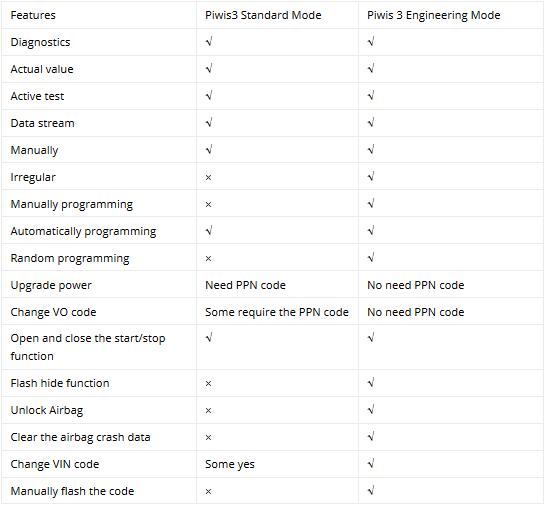Click Some require the PPN code text
The image size is (548, 506).
point(277,312)
